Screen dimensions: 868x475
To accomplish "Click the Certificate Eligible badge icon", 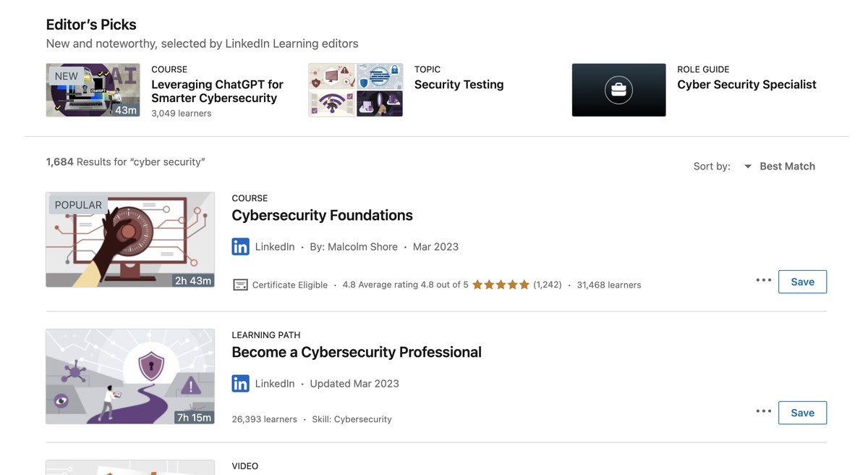I will 239,285.
